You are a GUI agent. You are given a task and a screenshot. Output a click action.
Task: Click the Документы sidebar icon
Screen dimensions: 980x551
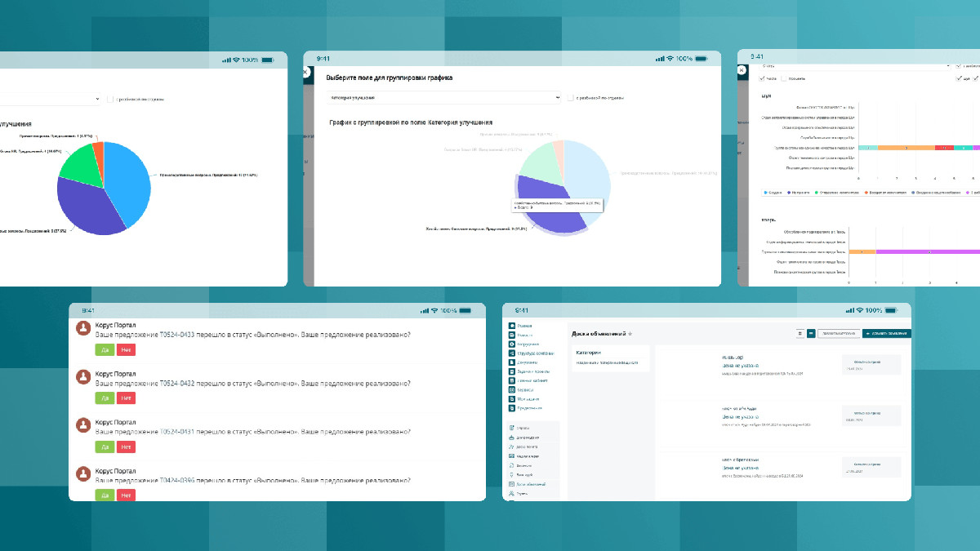pos(512,362)
